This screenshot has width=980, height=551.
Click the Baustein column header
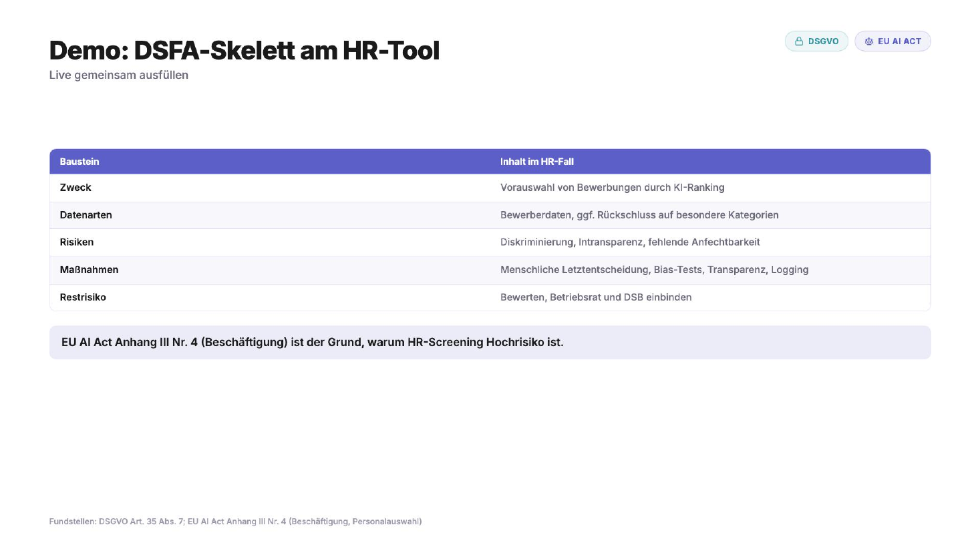79,162
